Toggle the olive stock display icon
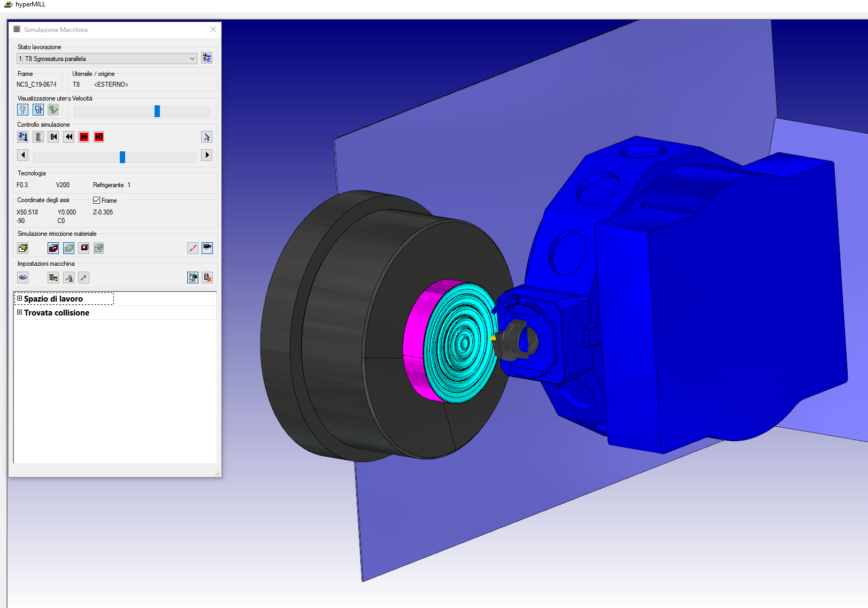The image size is (868, 608). point(69,248)
